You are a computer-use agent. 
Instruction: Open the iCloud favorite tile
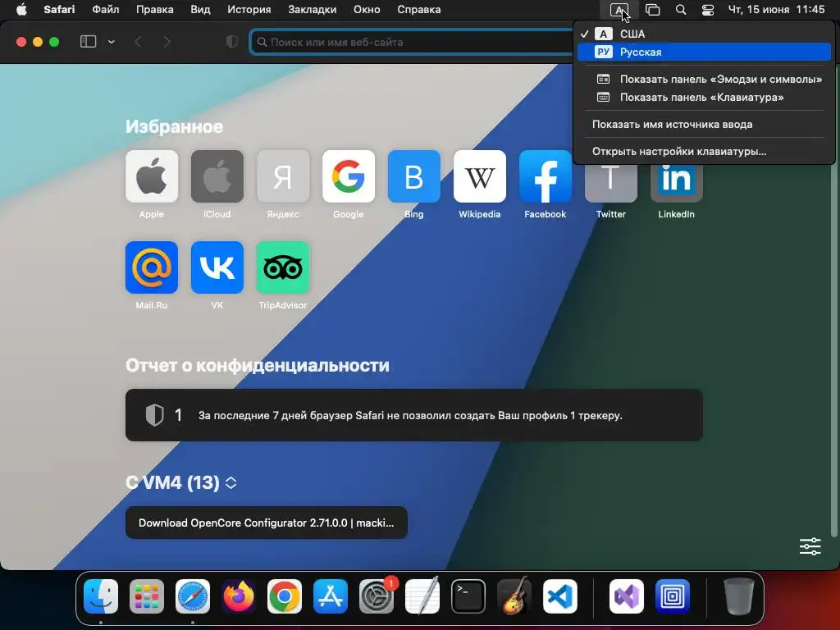click(217, 176)
